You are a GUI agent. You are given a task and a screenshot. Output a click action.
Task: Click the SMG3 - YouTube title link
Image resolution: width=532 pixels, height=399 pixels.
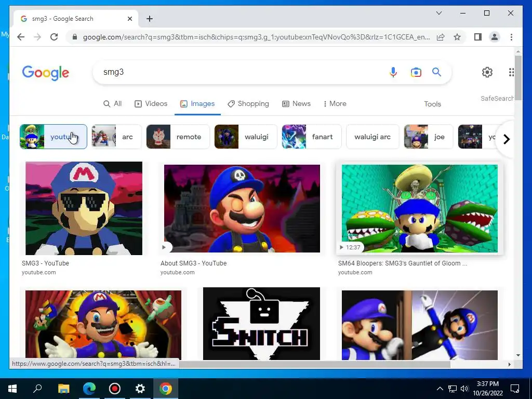[x=46, y=263]
